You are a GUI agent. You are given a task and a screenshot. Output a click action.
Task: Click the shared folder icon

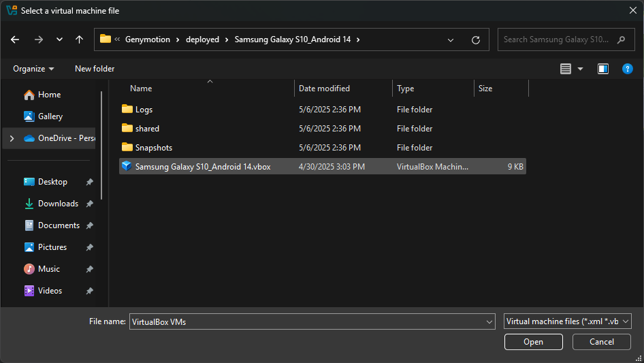[x=127, y=128]
